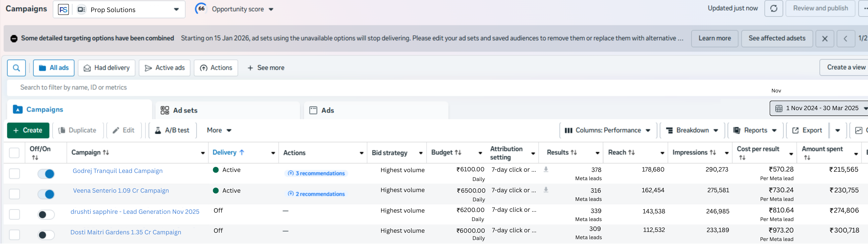Tick the Veena Senterio campaign checkbox

click(14, 194)
